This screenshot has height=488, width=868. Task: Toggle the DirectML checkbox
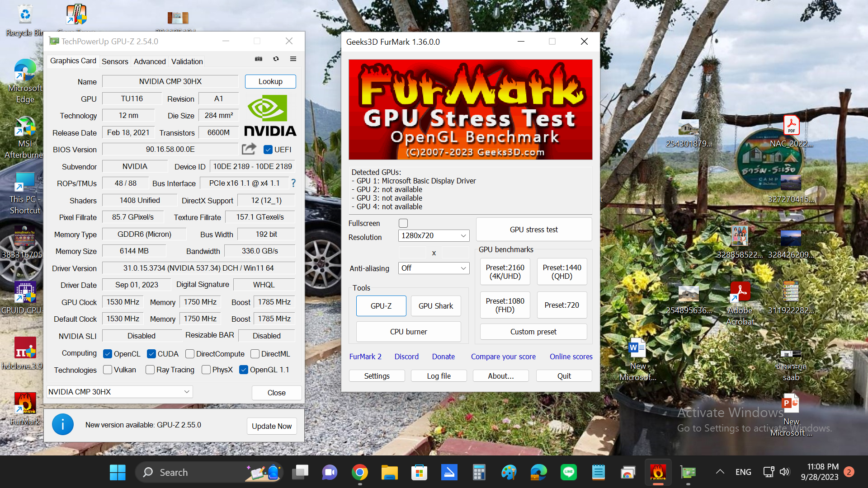click(255, 354)
